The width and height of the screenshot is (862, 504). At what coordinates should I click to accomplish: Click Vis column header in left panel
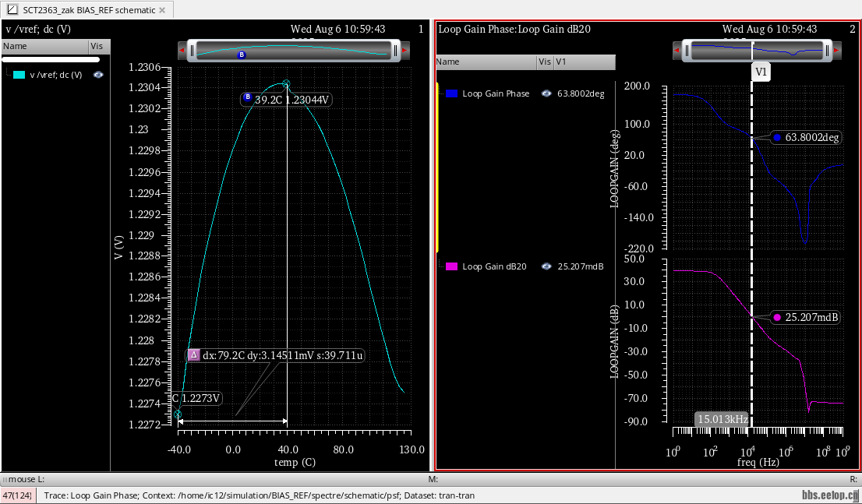pyautogui.click(x=99, y=46)
